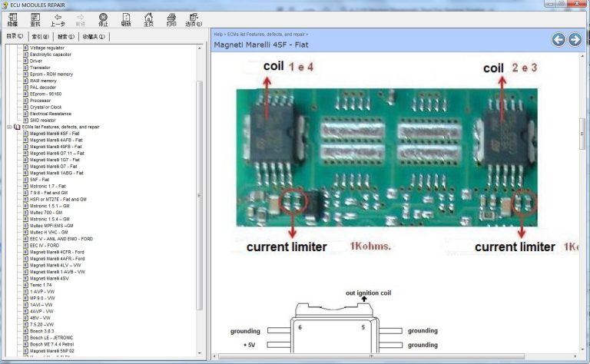Click the contents tree scroll-down arrow
The image size is (590, 364).
200,353
